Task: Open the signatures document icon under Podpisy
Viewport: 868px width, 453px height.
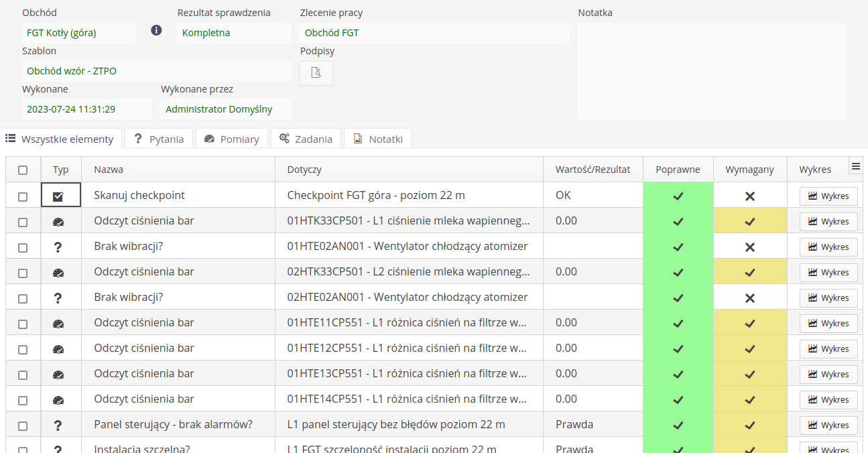Action: pyautogui.click(x=316, y=73)
